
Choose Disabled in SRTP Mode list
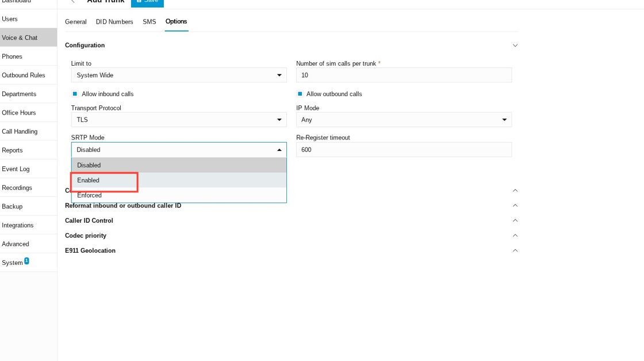pyautogui.click(x=179, y=165)
